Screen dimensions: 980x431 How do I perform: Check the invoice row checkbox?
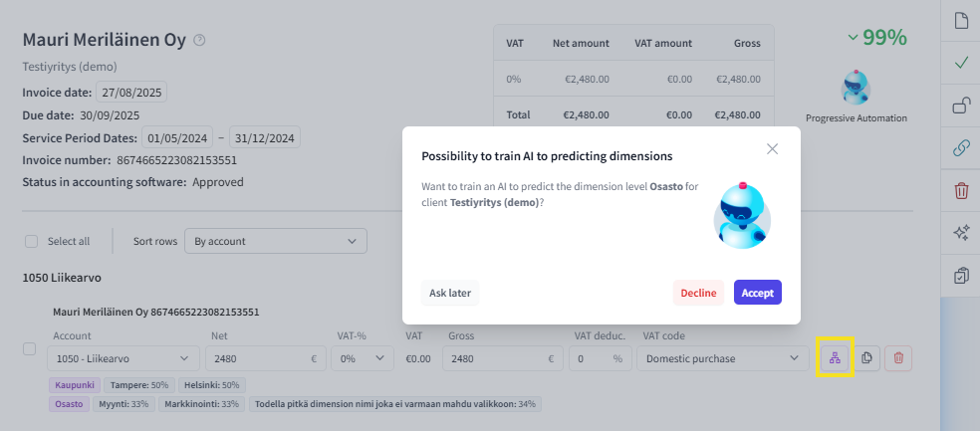click(30, 349)
